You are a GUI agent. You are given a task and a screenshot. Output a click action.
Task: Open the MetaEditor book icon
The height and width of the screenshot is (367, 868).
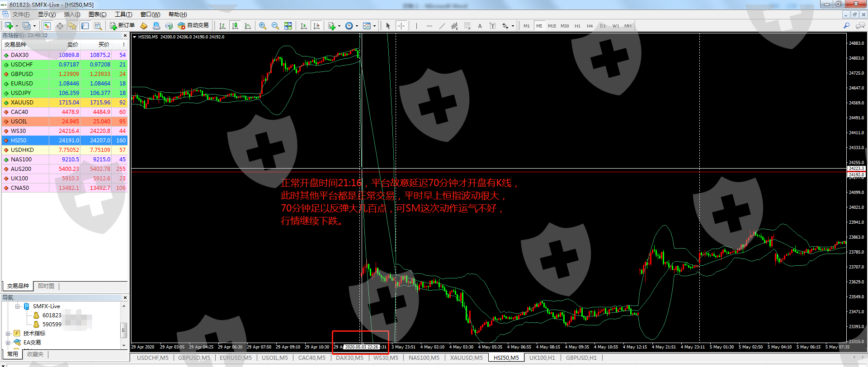(144, 26)
